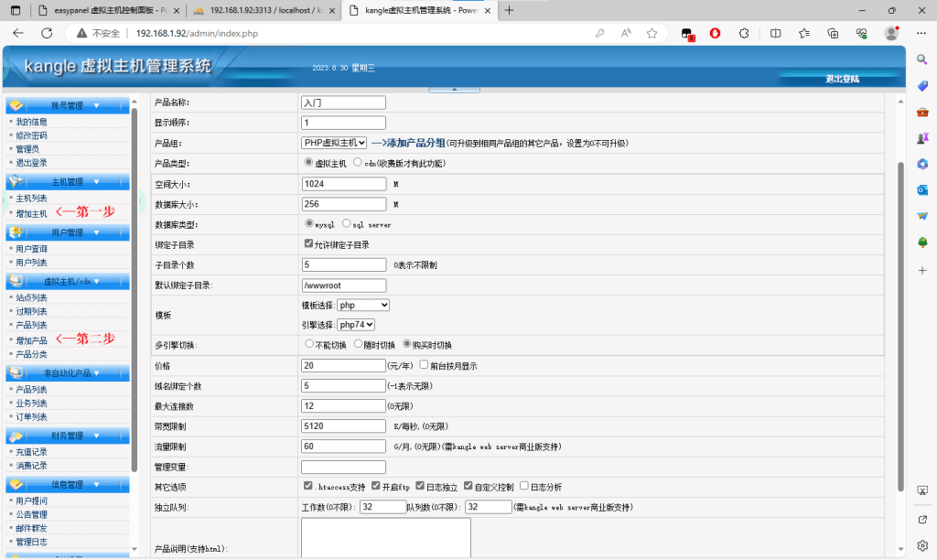The width and height of the screenshot is (937, 560).
Task: Open the browser Extensions puzzle icon
Action: (745, 32)
